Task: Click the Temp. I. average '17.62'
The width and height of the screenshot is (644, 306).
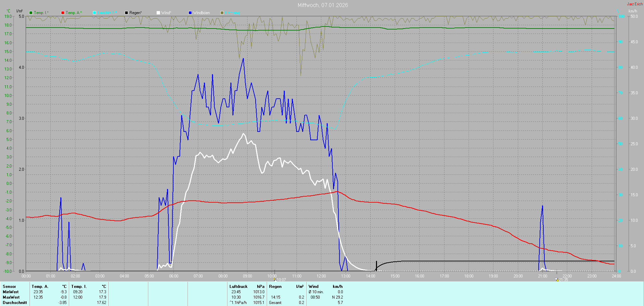Action: coord(102,303)
